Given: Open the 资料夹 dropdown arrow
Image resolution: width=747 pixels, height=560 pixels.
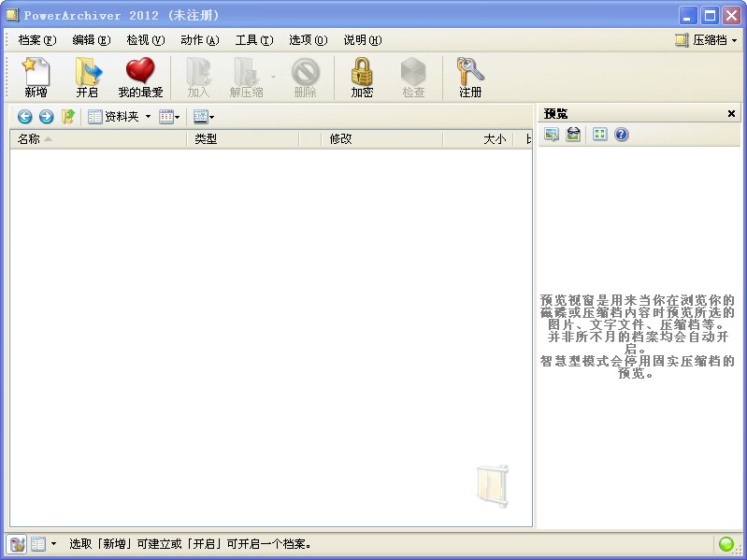Looking at the screenshot, I should [148, 117].
